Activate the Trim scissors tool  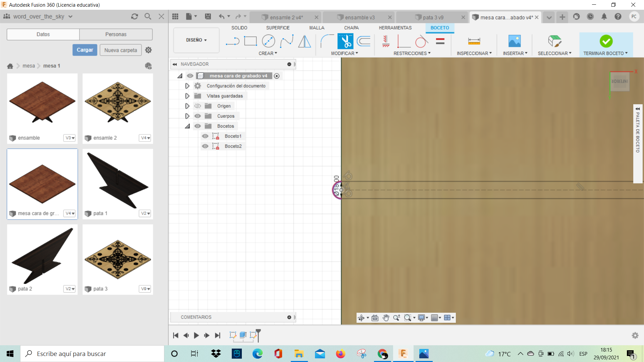tap(345, 41)
